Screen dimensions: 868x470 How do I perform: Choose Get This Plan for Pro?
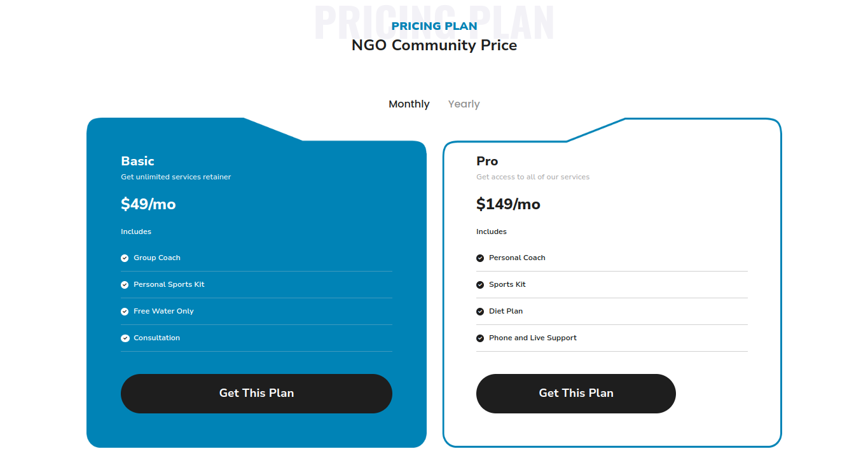576,393
